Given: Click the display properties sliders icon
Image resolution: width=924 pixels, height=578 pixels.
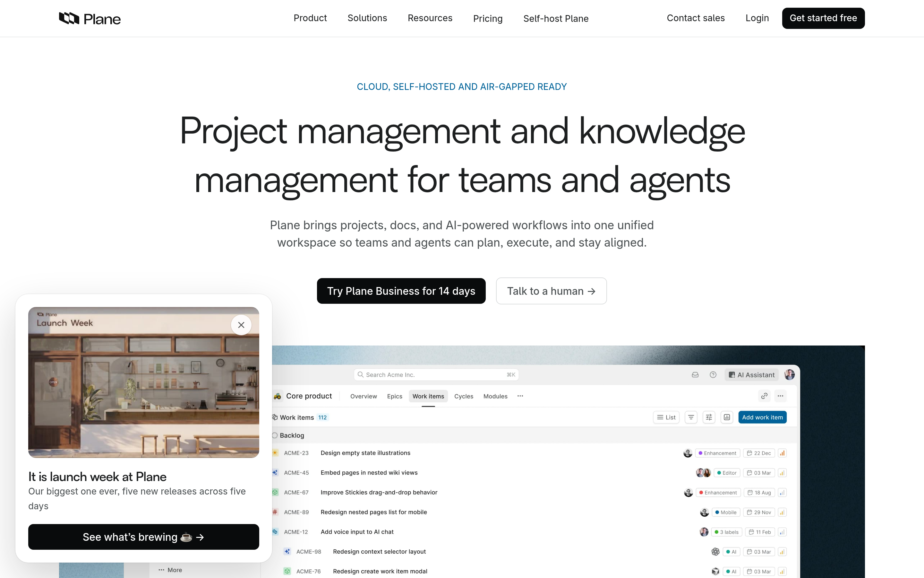Looking at the screenshot, I should (x=709, y=417).
